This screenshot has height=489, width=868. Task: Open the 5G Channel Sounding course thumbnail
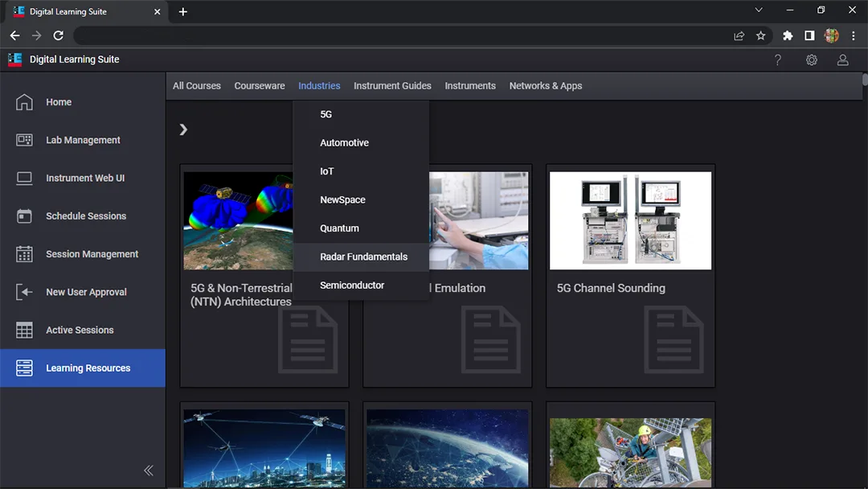click(631, 220)
